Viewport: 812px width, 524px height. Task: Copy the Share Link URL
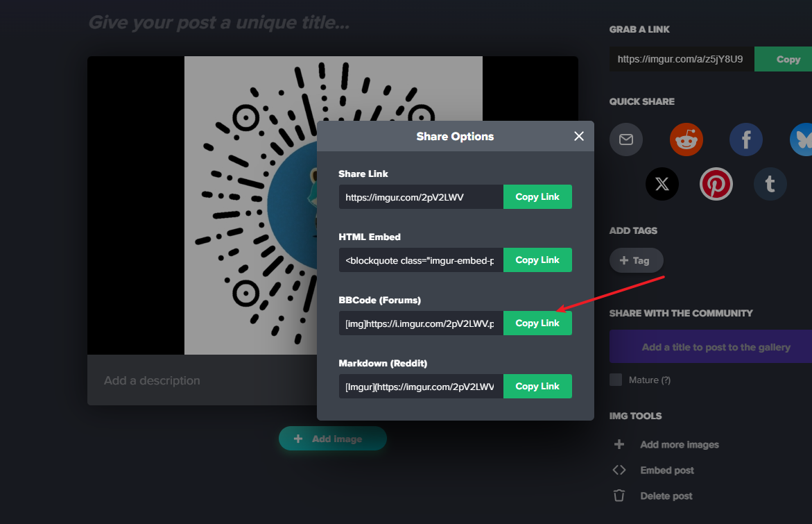pos(537,196)
